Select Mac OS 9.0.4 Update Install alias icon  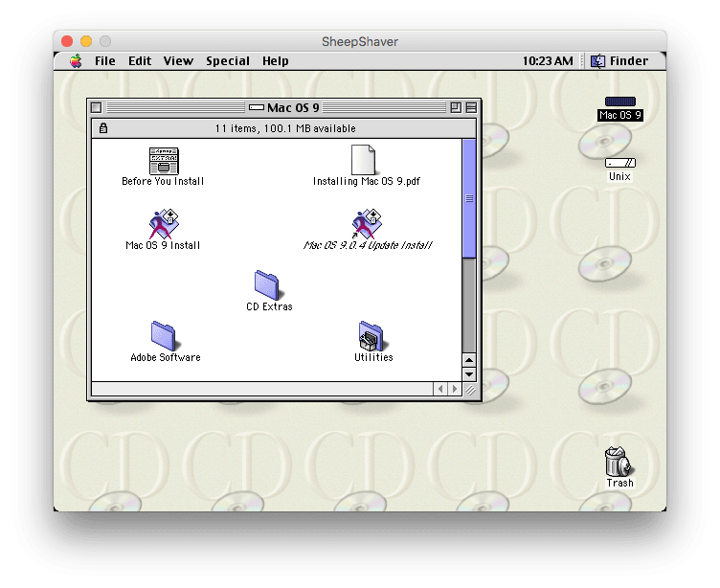pos(367,224)
